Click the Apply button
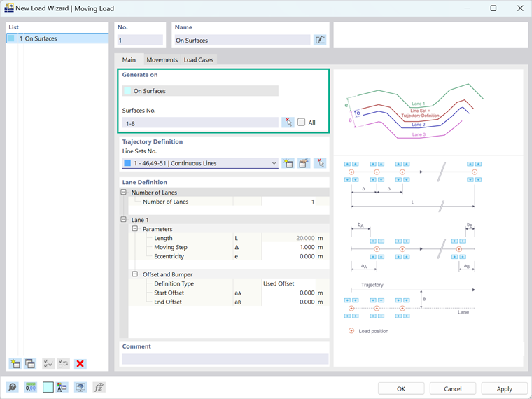This screenshot has height=399, width=532. click(504, 388)
